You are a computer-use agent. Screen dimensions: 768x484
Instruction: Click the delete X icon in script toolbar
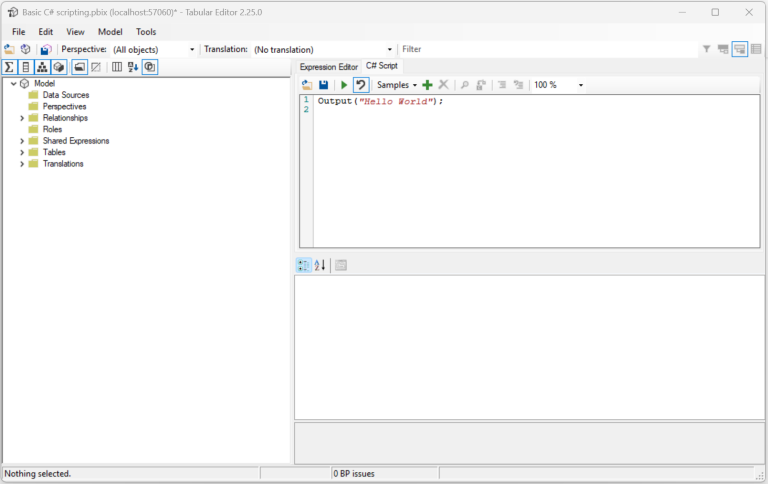tap(443, 85)
